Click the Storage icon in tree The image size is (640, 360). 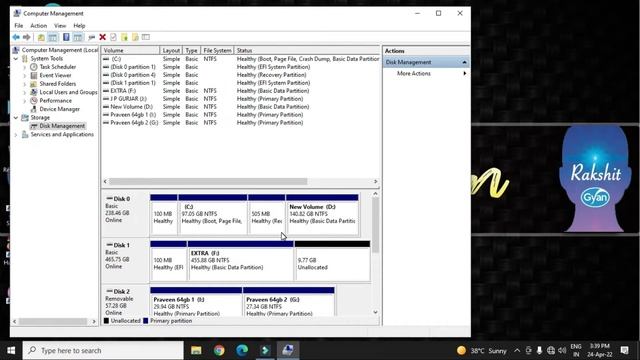[x=25, y=118]
